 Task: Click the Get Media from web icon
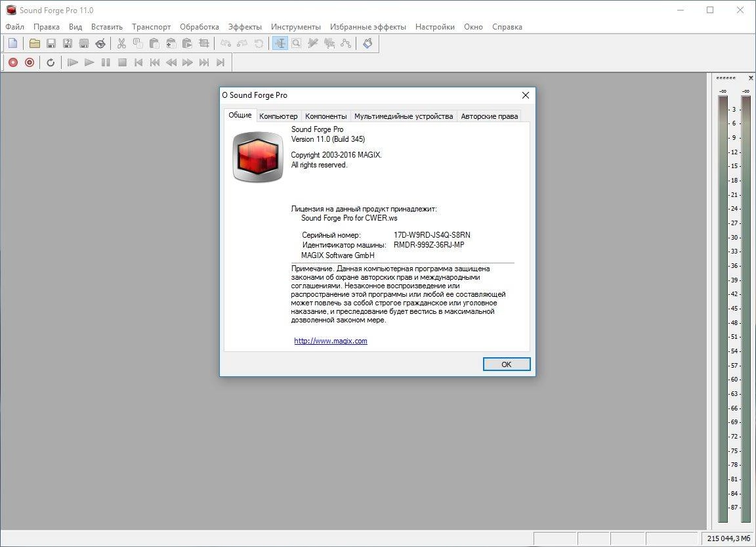(100, 43)
